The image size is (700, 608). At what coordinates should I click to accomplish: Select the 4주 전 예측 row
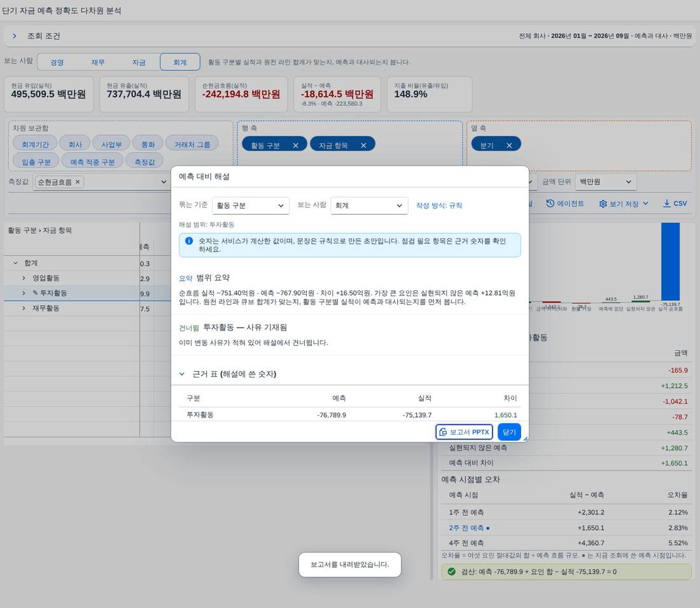[x=566, y=543]
